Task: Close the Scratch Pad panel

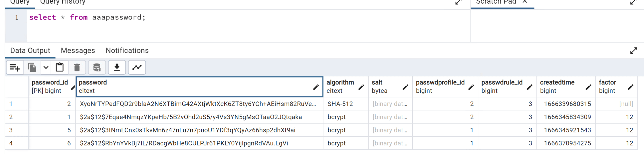Action: pos(525,2)
